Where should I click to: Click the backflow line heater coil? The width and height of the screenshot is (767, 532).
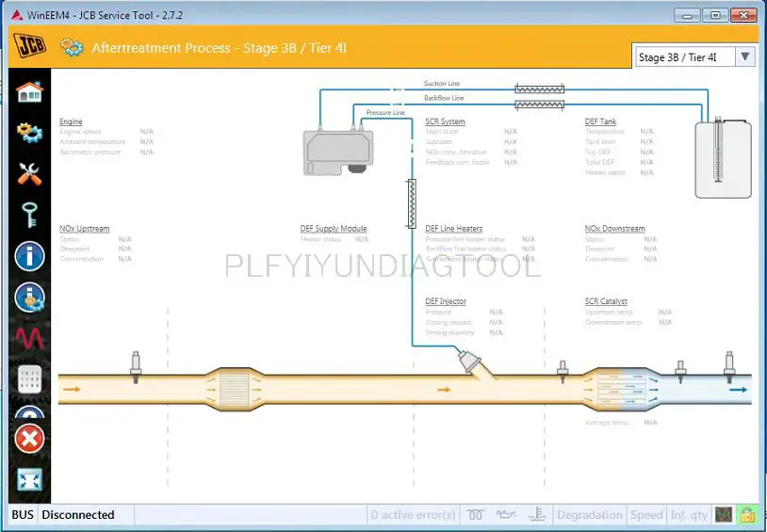(540, 105)
